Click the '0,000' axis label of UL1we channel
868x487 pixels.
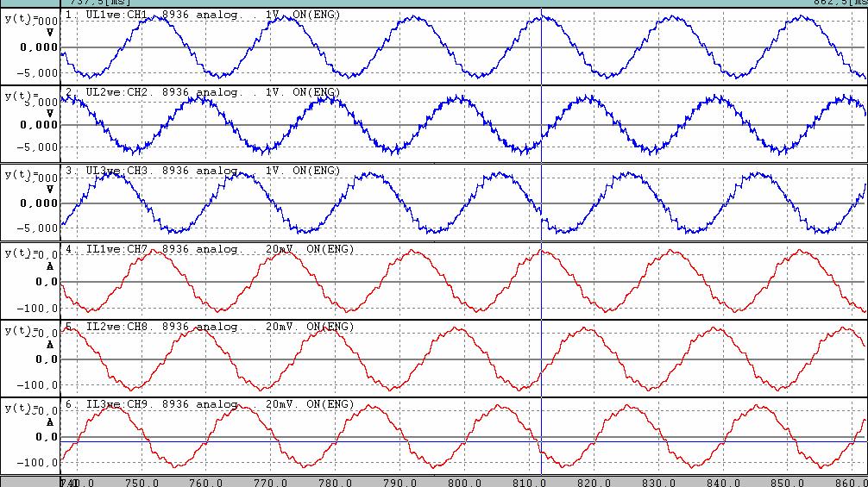tap(39, 47)
